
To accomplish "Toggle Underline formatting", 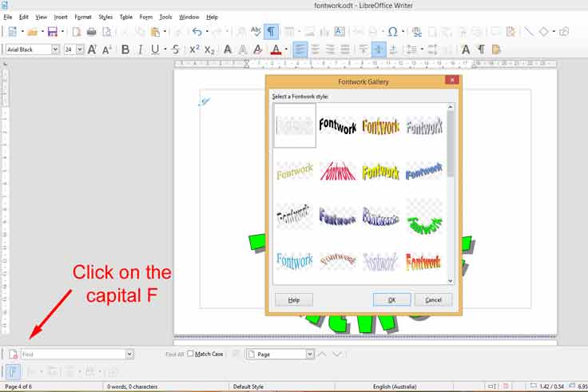I will click(x=155, y=49).
